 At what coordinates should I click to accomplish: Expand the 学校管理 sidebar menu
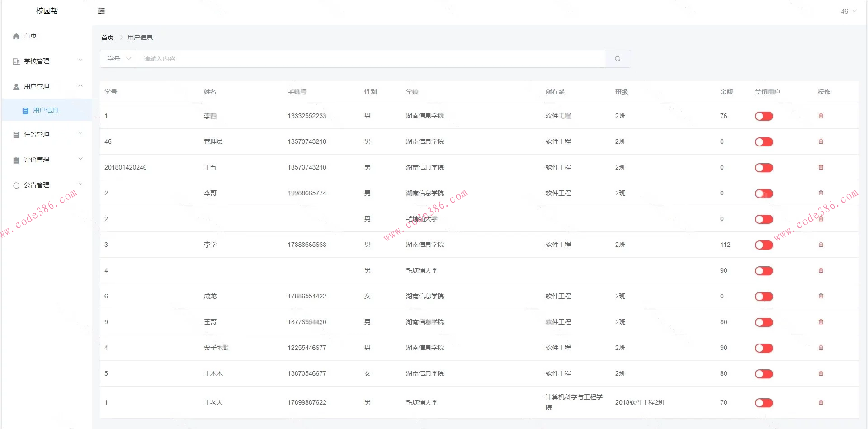tap(47, 61)
